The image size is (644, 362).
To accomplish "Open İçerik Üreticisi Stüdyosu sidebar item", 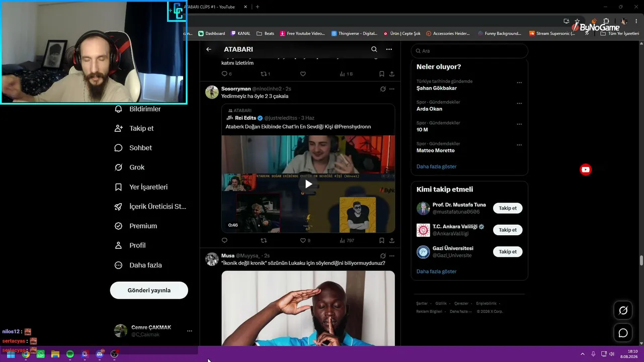I will tap(150, 207).
